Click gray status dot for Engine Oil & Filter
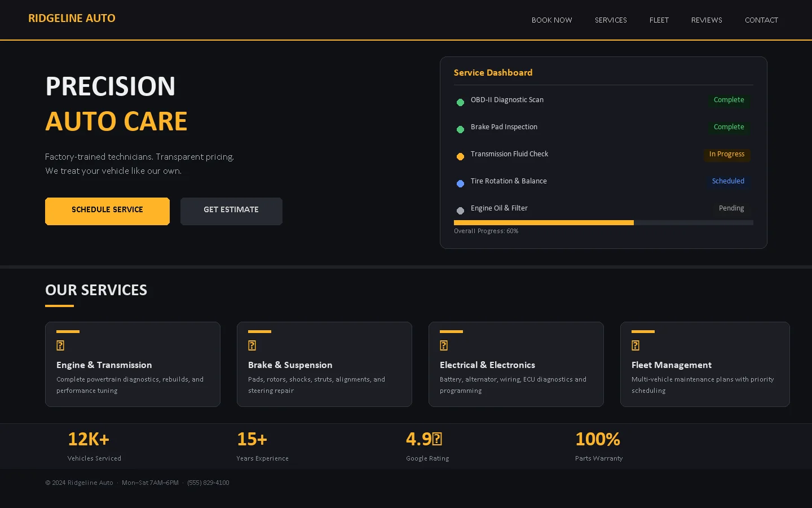Screen dimensions: 812x508 coord(460,211)
